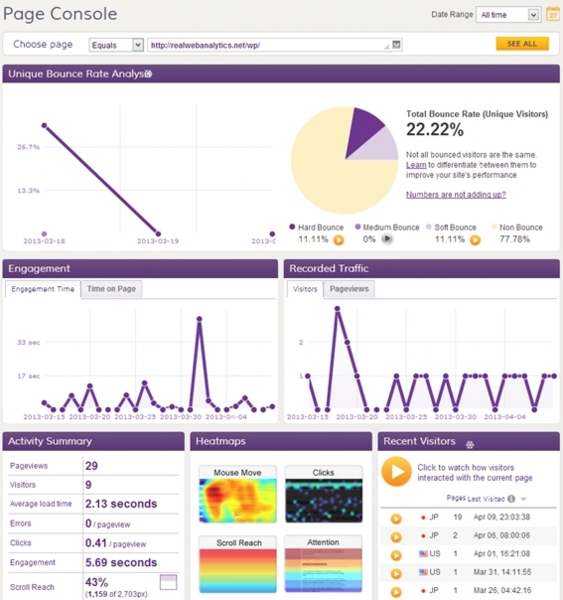
Task: Click the highest engagement time peak point
Action: click(199, 318)
